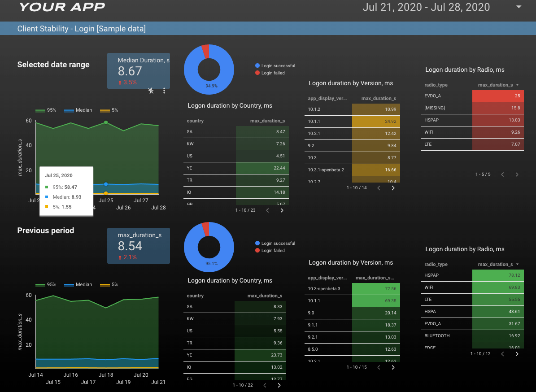Screen dimensions: 536x392
Task: Click previous page arrow on Previous period Version table
Action: tap(378, 367)
